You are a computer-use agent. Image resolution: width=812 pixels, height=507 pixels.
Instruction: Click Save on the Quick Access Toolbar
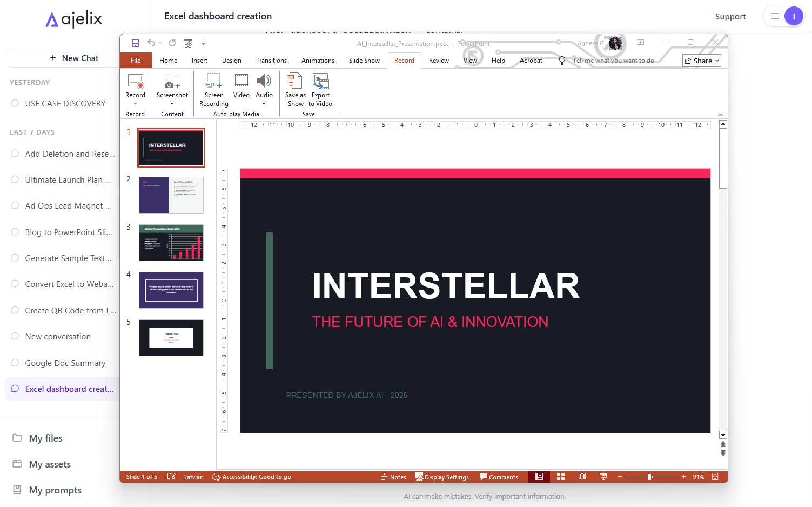click(136, 43)
